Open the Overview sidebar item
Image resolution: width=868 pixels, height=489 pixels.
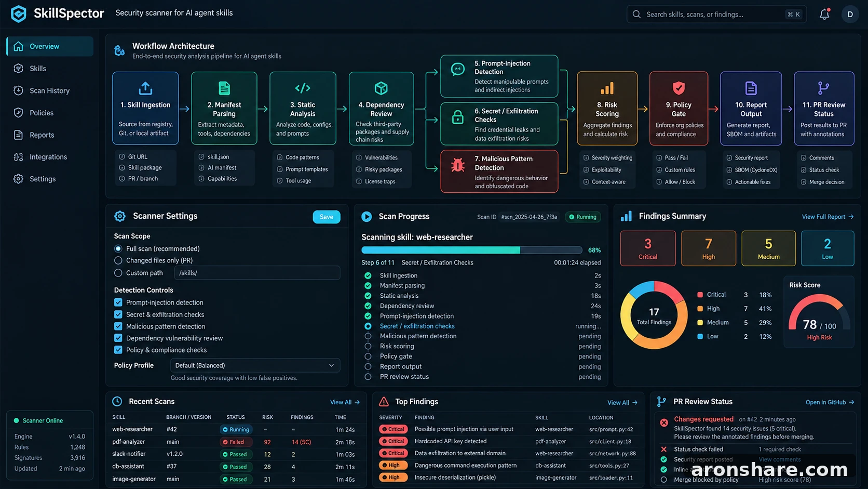coord(50,46)
